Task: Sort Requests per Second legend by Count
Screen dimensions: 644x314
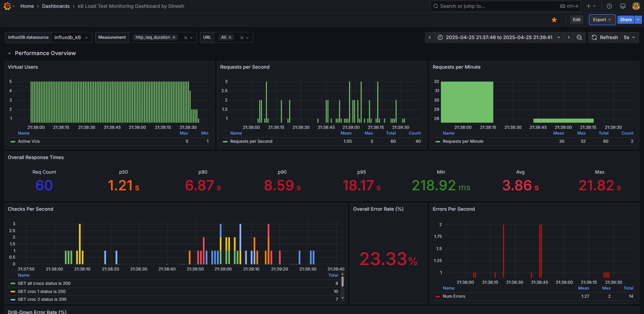Action: [x=415, y=133]
